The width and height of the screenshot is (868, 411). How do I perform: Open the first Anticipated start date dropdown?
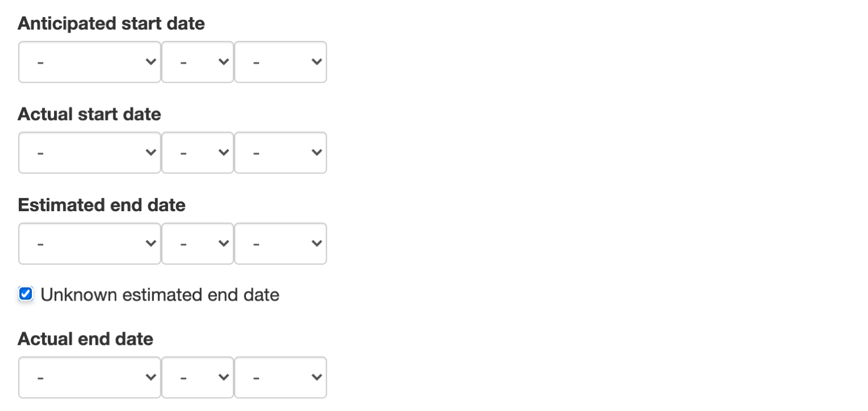(89, 62)
